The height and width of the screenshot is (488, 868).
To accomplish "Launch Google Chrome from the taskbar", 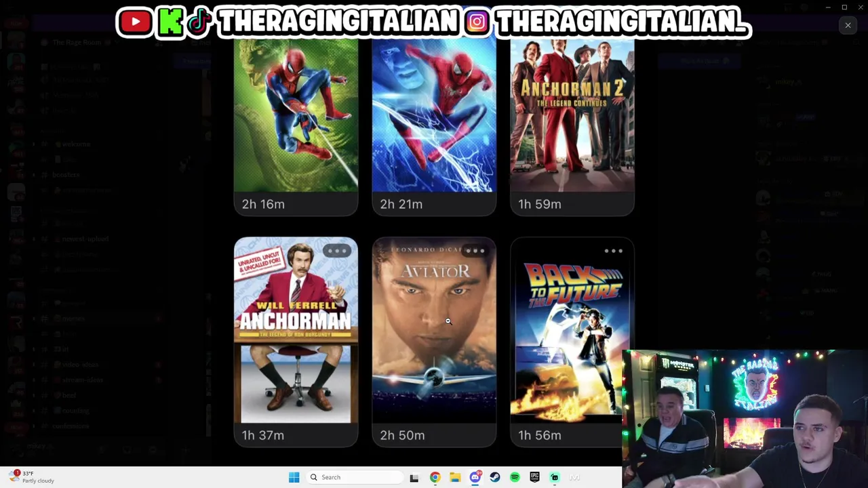I will 435,477.
